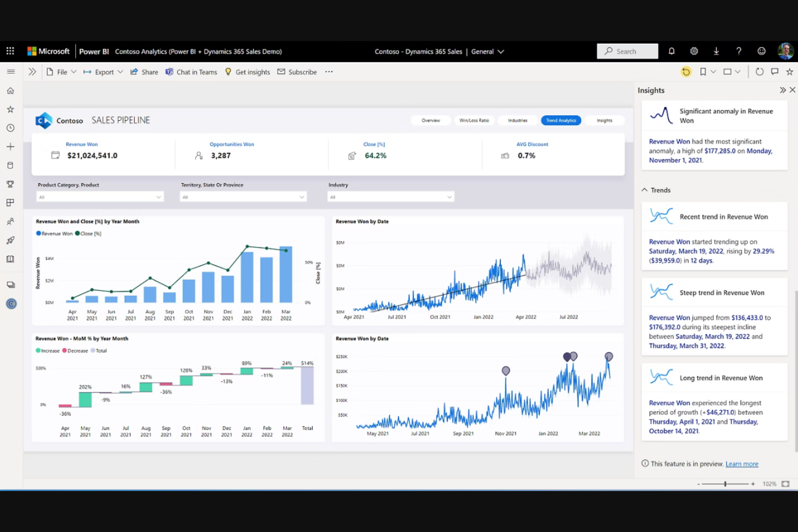Open Significant anomaly in Revenue Won card
Screen dimensions: 798x532
714,135
